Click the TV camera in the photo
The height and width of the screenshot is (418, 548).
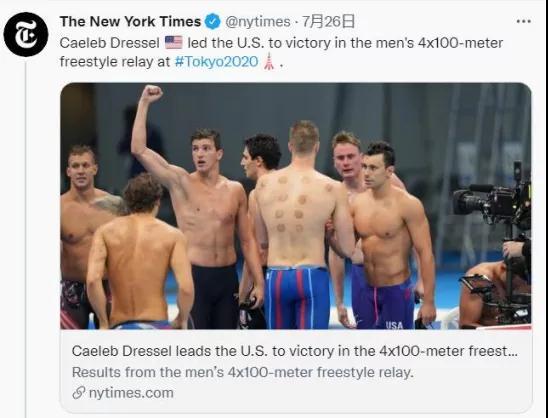coord(493,201)
